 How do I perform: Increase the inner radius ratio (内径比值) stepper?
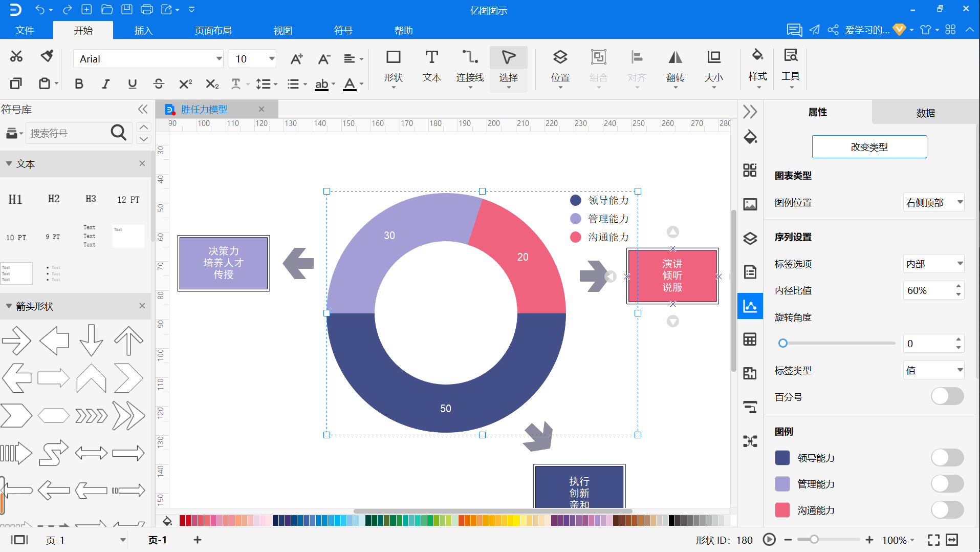958,286
